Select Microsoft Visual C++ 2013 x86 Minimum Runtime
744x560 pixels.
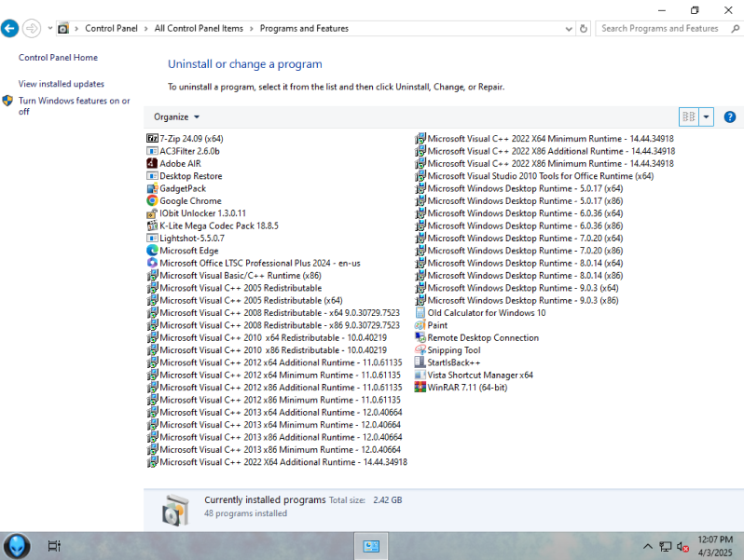point(274,449)
